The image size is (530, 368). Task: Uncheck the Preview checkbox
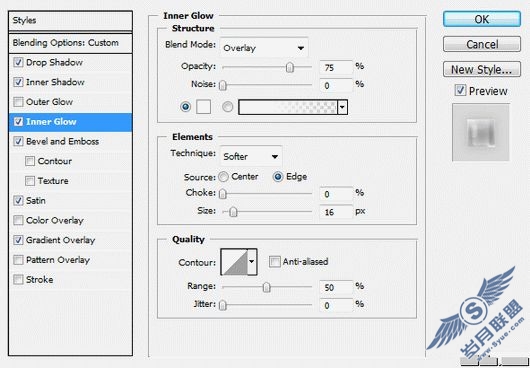click(x=460, y=91)
